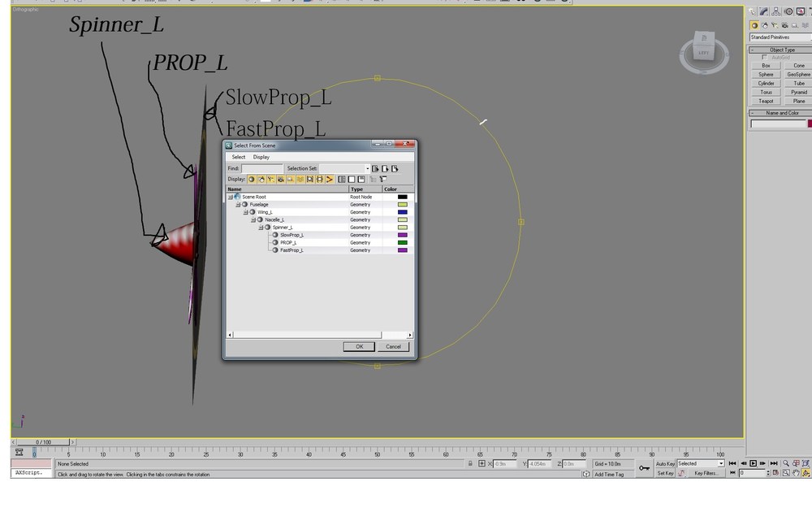Toggle absolute transform type-in mode button
Viewport: 812px width, 508px height.
click(x=482, y=463)
